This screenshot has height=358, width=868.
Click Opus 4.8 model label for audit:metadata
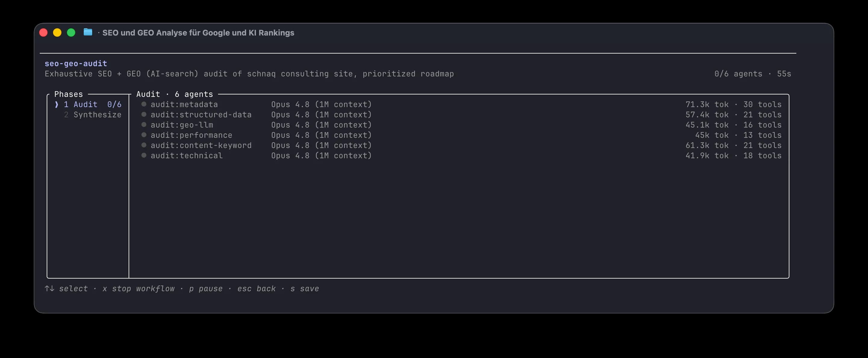(321, 105)
